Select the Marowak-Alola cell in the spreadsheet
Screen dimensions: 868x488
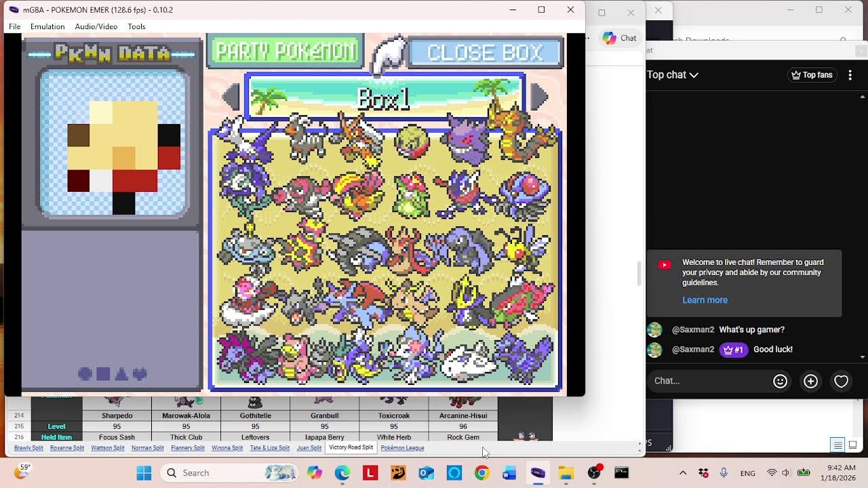(186, 415)
